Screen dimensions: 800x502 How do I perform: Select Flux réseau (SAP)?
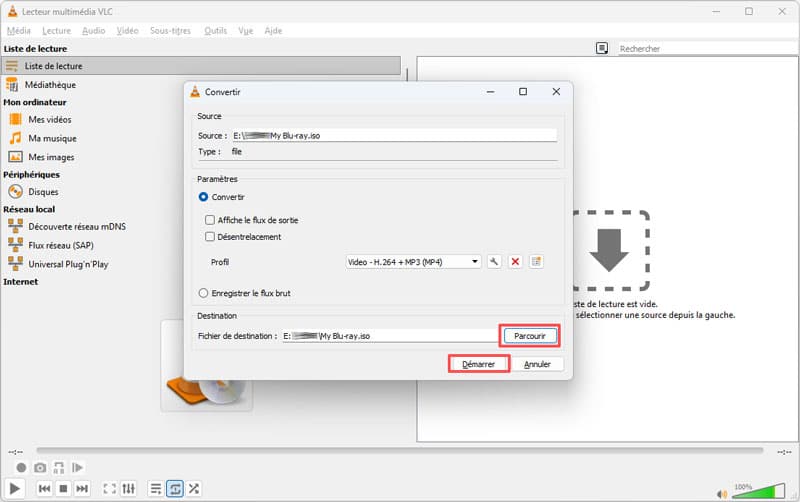click(61, 245)
